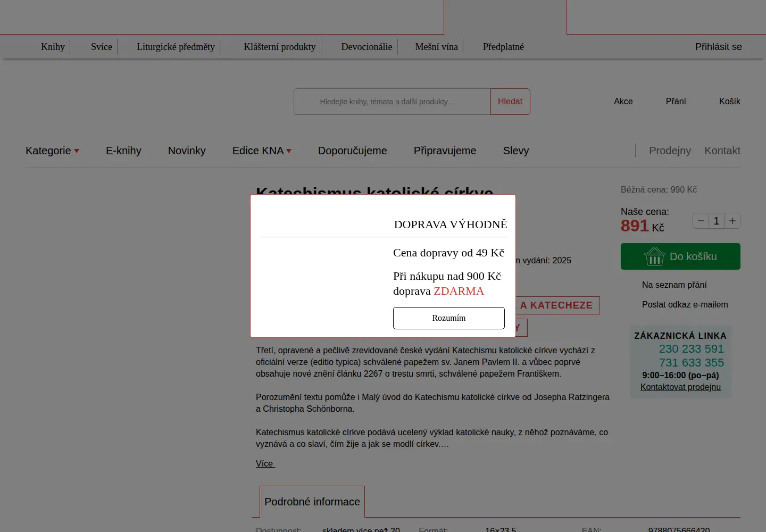Click Běžná cena: 990 Kč text

(659, 189)
